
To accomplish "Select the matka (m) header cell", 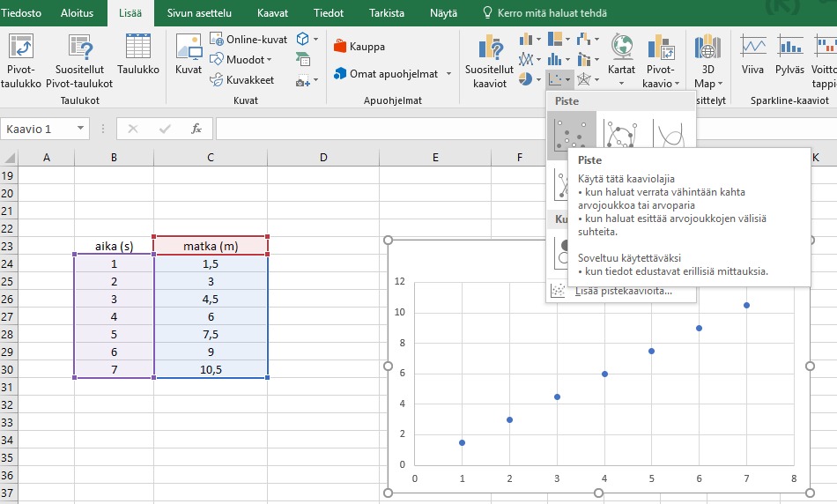I will pyautogui.click(x=211, y=246).
